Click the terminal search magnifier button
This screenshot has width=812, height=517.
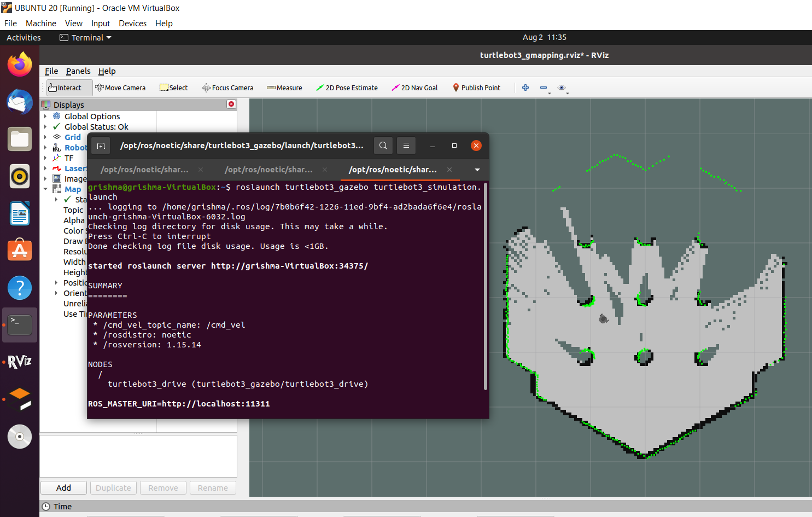383,146
